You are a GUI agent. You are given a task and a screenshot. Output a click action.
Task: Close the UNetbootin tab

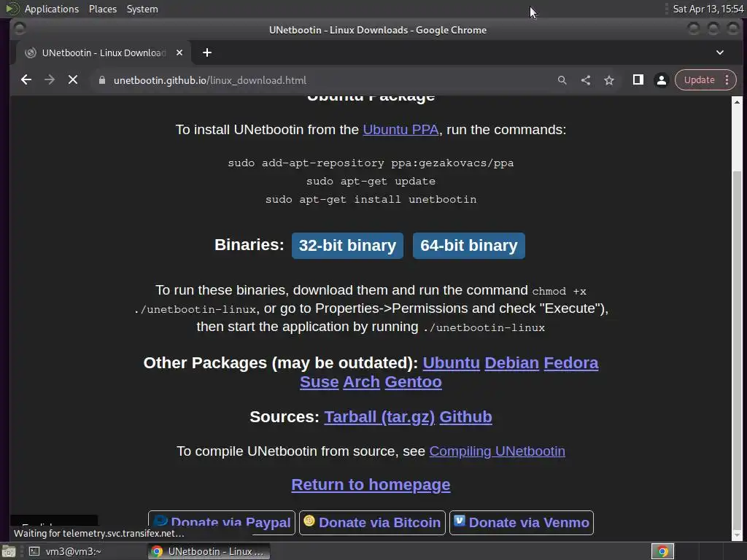[x=179, y=52]
